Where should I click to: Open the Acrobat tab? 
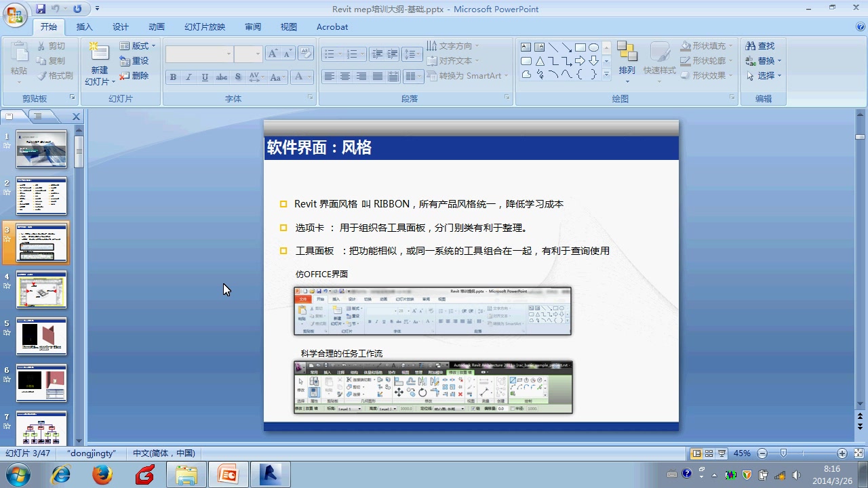click(x=332, y=27)
